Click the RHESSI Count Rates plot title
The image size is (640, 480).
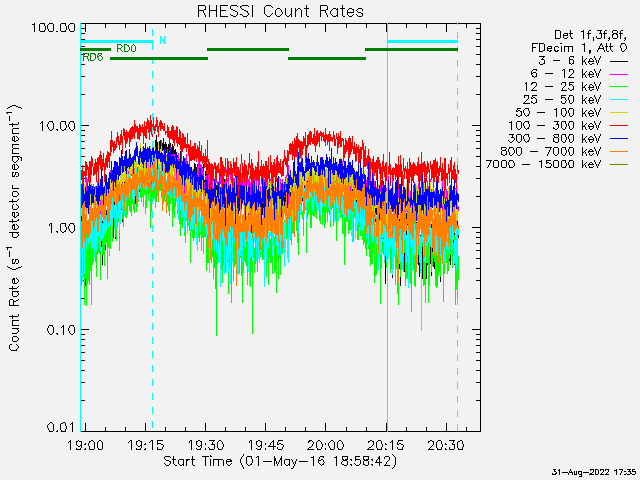tap(279, 12)
